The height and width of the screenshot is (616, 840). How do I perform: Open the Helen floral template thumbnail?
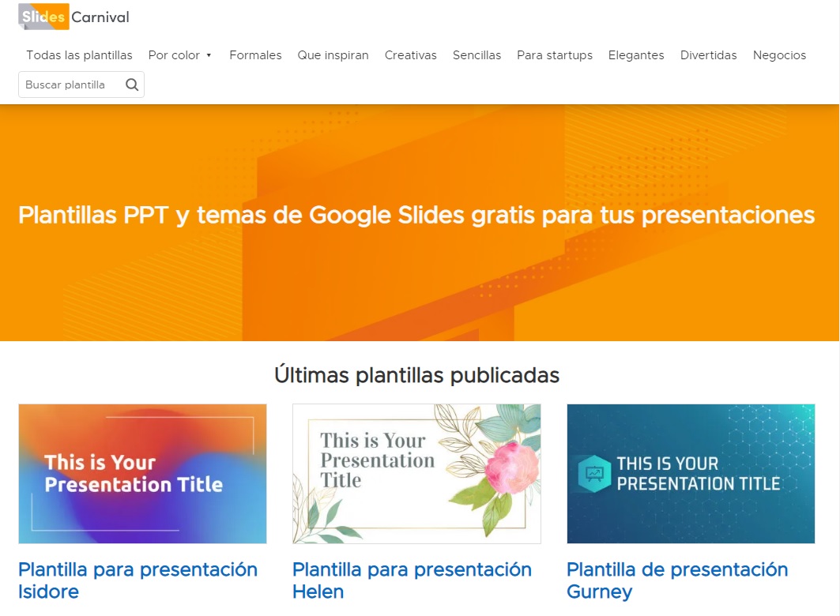point(416,474)
